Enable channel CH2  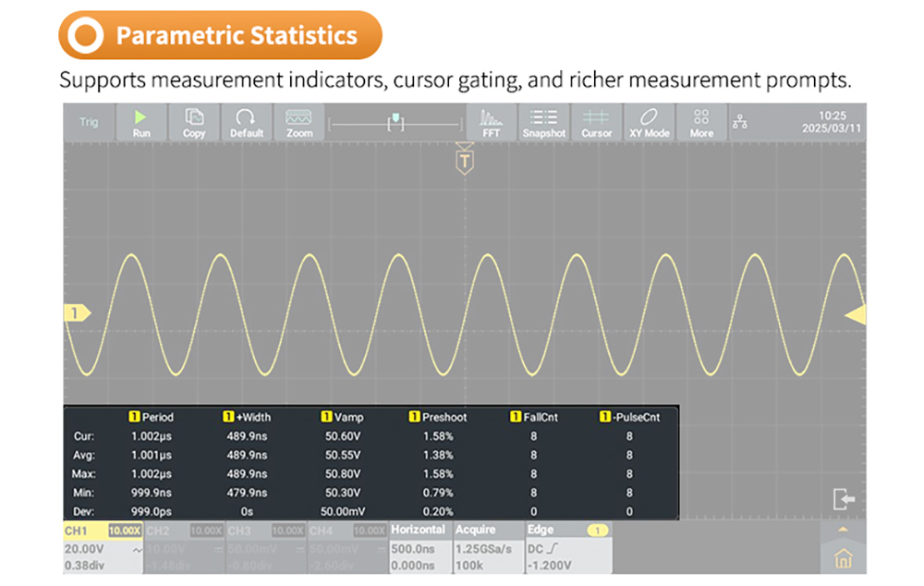click(182, 546)
